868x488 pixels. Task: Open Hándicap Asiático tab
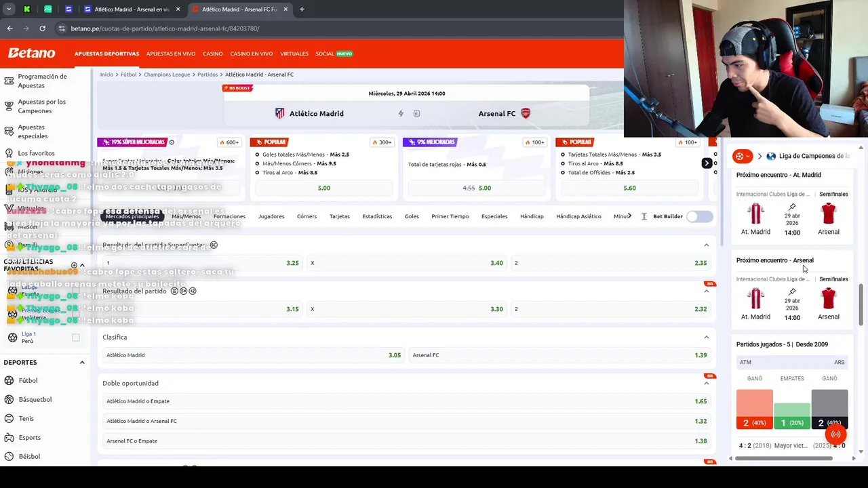tap(578, 216)
